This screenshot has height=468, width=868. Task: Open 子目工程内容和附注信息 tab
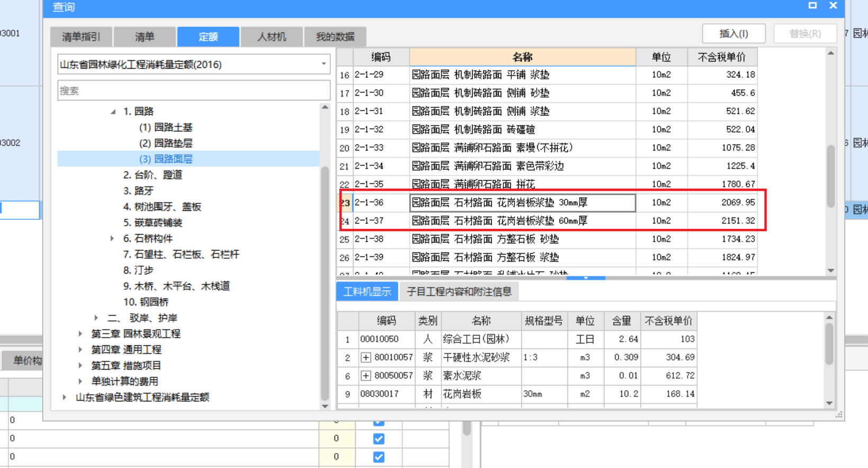pyautogui.click(x=459, y=292)
